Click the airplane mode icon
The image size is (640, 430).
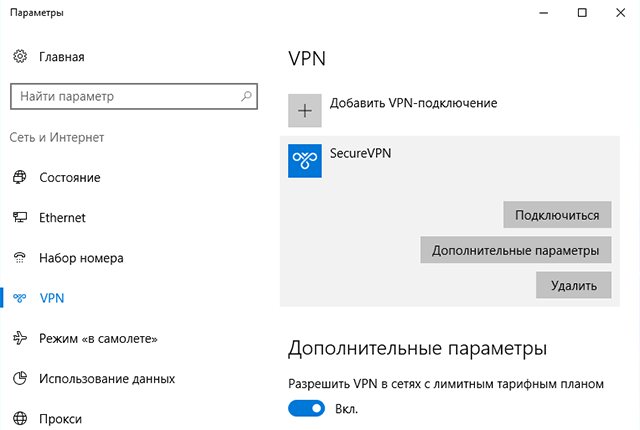point(19,338)
